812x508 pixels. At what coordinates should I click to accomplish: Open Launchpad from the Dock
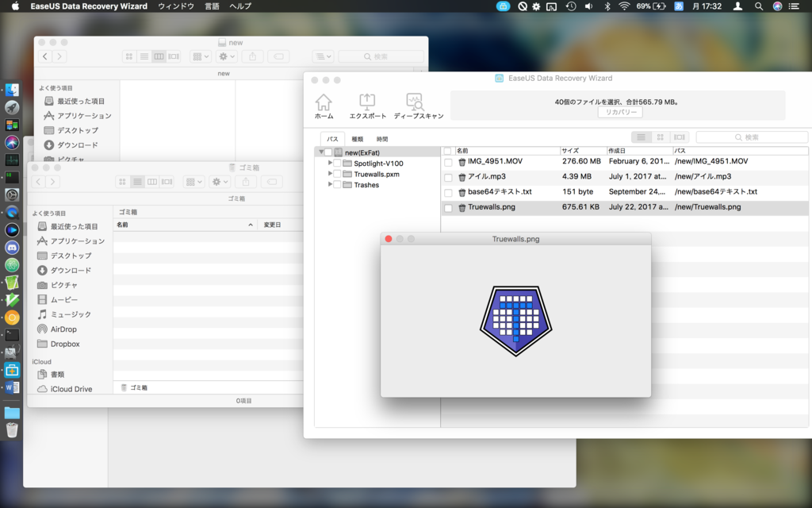[12, 107]
